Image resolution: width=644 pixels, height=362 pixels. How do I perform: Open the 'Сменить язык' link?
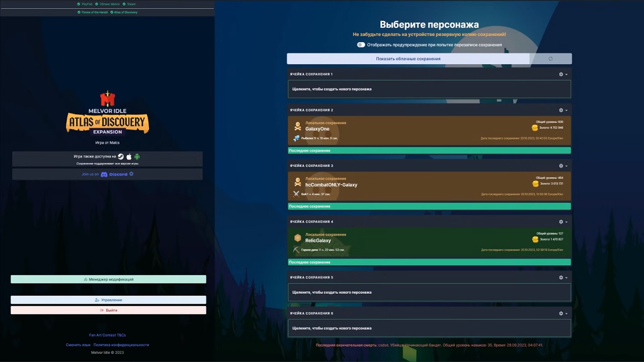point(78,344)
